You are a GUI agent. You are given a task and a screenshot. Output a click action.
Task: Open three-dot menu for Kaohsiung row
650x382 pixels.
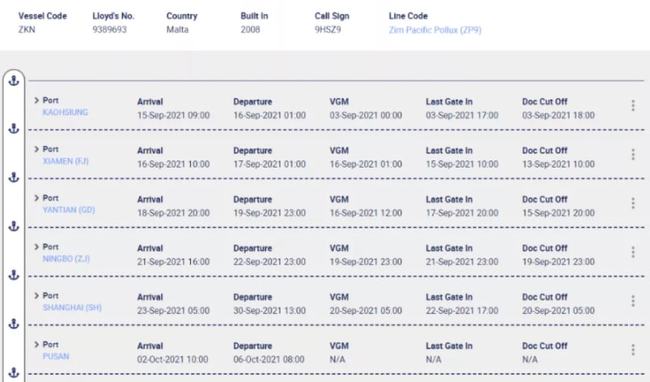coord(633,106)
